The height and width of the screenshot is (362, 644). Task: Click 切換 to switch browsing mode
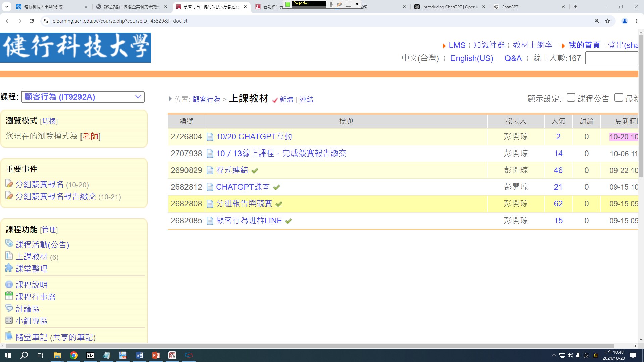[x=49, y=121]
